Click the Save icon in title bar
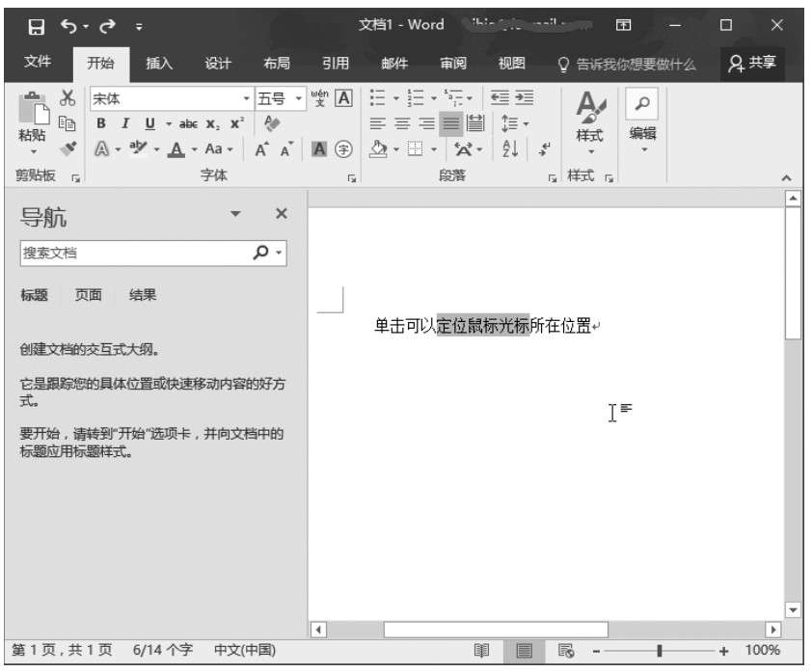Viewport: 812px width, 672px height. 35,24
